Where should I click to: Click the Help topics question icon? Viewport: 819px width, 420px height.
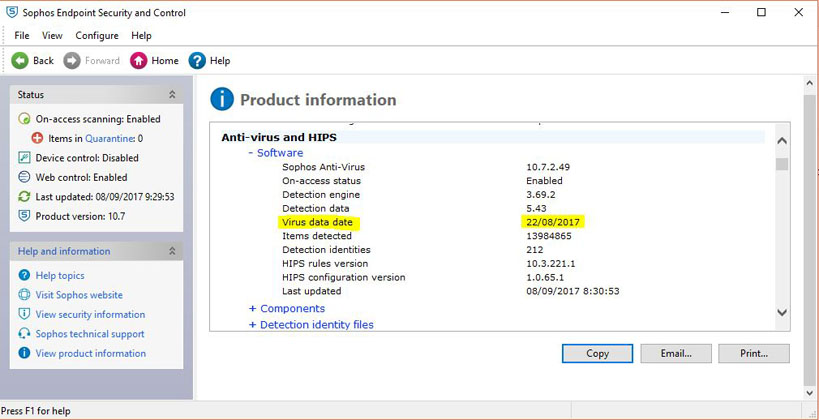coord(24,275)
